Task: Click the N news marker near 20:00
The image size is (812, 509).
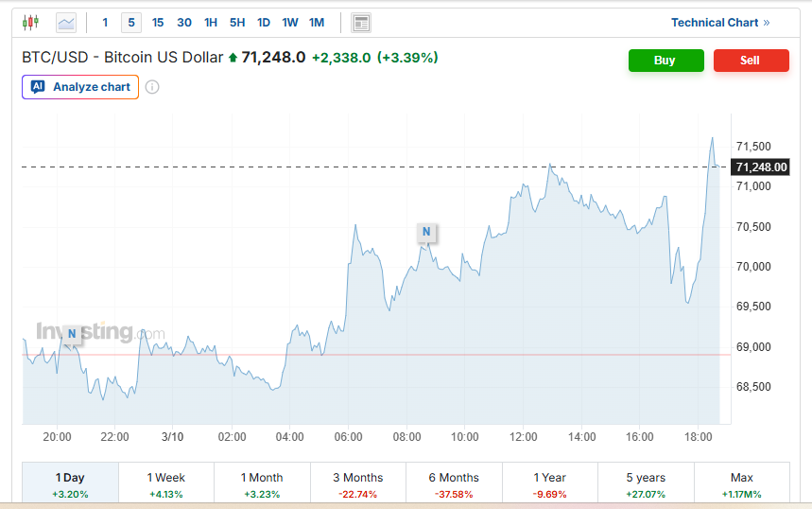Action: [x=72, y=333]
